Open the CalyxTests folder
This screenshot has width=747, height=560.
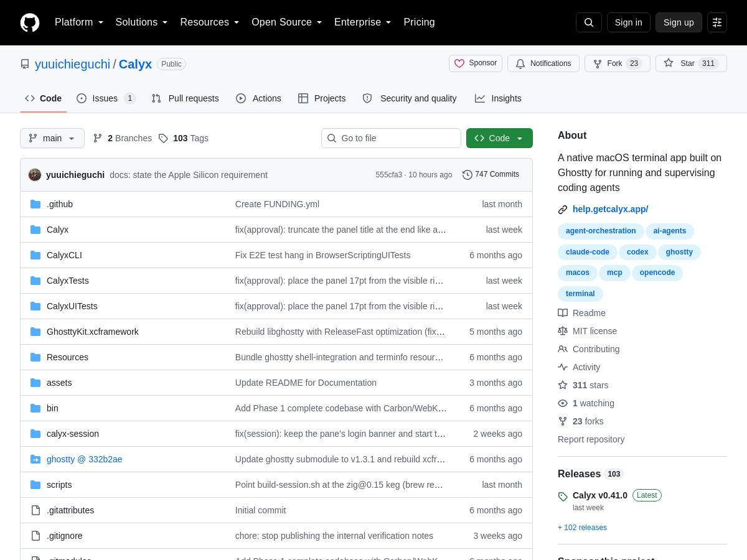tap(68, 281)
